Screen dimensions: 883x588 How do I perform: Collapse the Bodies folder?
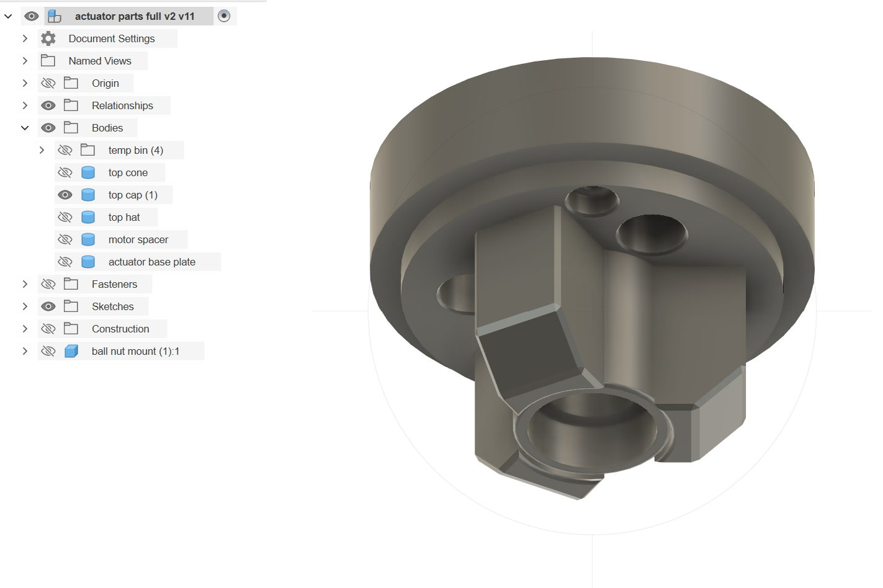25,127
